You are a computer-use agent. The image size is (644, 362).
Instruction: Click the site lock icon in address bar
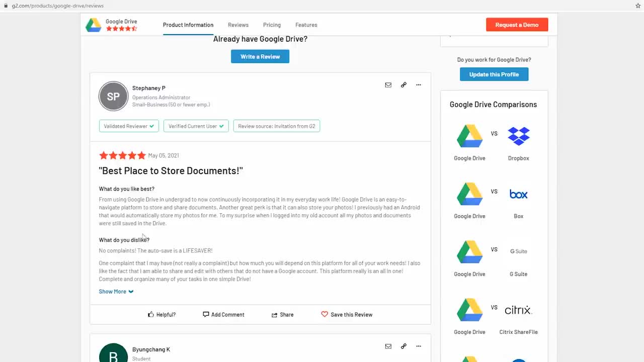[6, 6]
